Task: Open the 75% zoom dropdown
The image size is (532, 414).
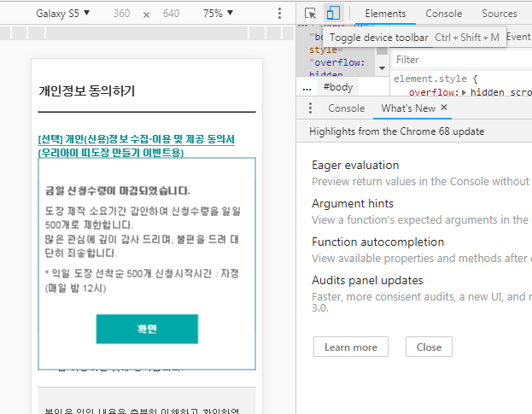Action: point(218,13)
